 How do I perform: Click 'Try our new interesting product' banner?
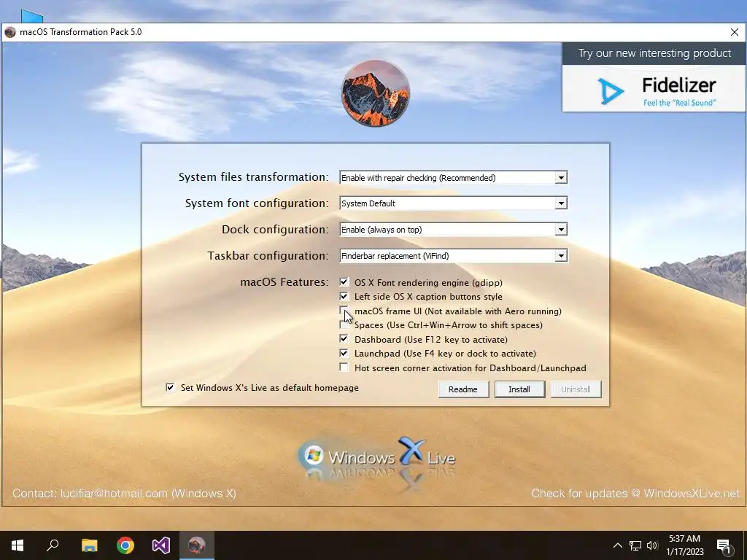(x=654, y=53)
